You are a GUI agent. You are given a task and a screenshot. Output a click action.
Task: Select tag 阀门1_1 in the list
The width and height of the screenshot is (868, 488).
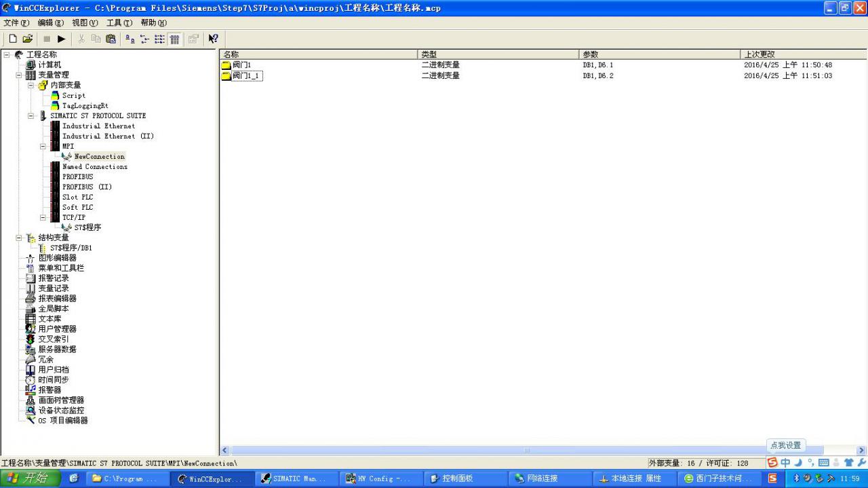(247, 76)
